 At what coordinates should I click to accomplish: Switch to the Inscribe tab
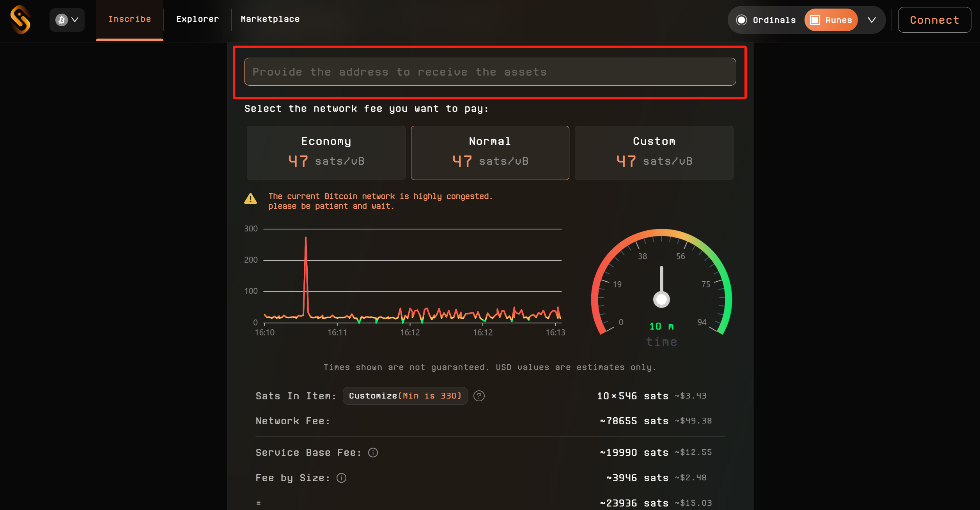coord(129,19)
